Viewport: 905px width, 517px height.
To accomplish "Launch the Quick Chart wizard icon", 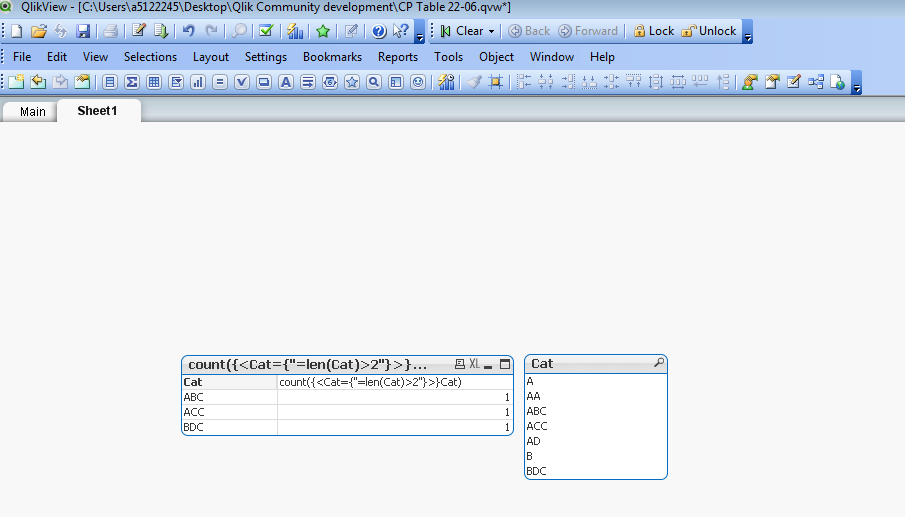I will 295,31.
